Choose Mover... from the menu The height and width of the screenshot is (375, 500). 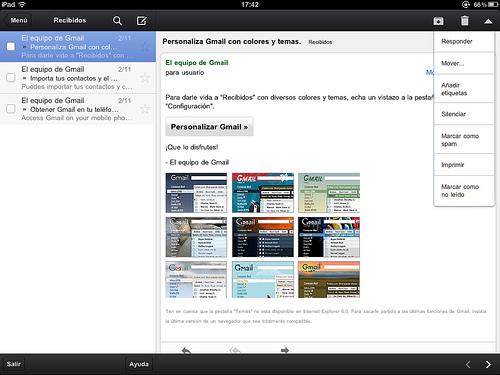click(464, 63)
